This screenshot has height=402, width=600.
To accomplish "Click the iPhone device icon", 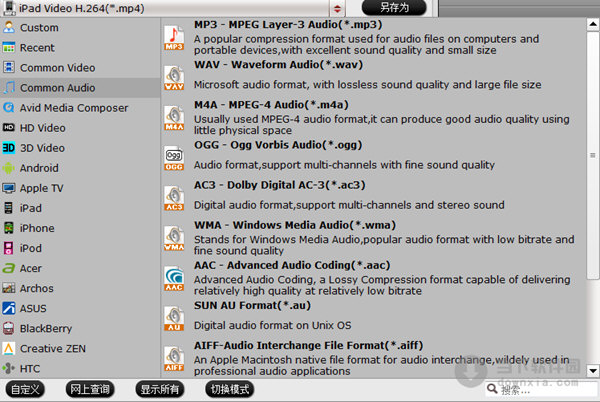I will [8, 228].
